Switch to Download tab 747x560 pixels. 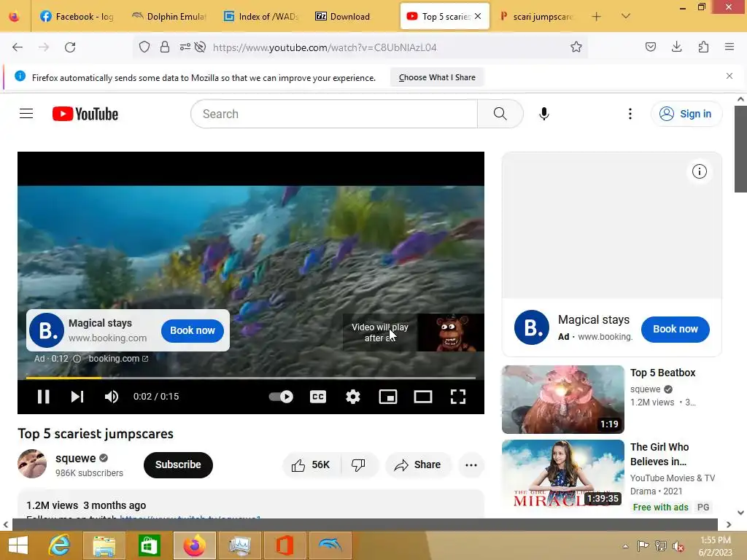[x=353, y=17]
